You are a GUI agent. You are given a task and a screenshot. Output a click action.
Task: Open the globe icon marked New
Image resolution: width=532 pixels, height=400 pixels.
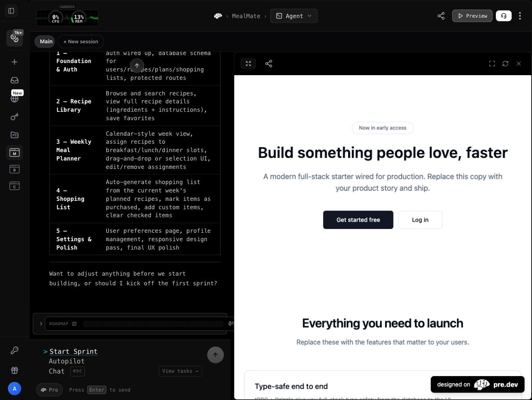point(15,99)
